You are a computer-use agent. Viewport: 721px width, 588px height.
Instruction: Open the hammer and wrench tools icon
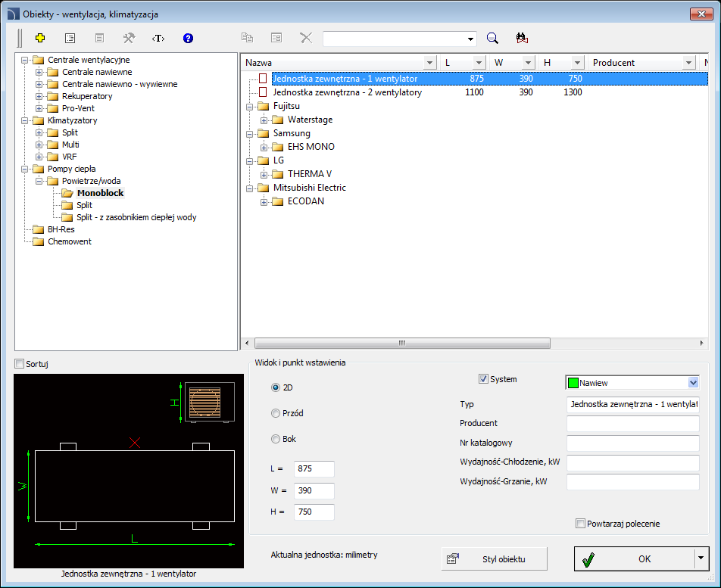[129, 38]
